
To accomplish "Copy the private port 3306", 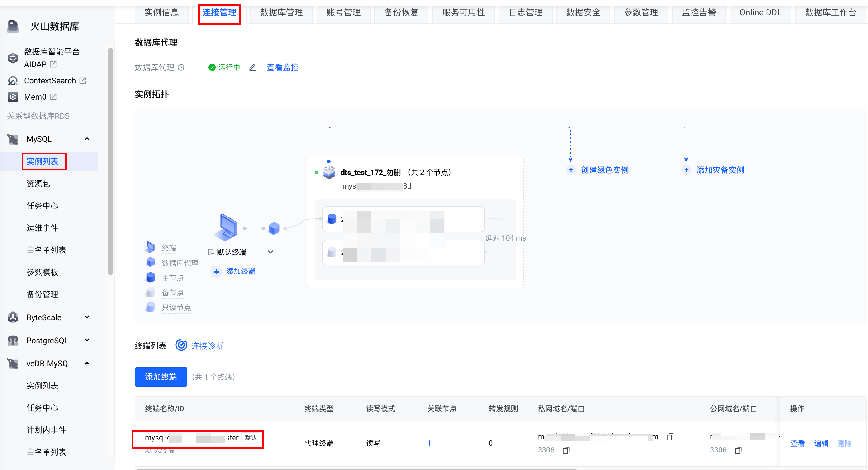I will 566,450.
